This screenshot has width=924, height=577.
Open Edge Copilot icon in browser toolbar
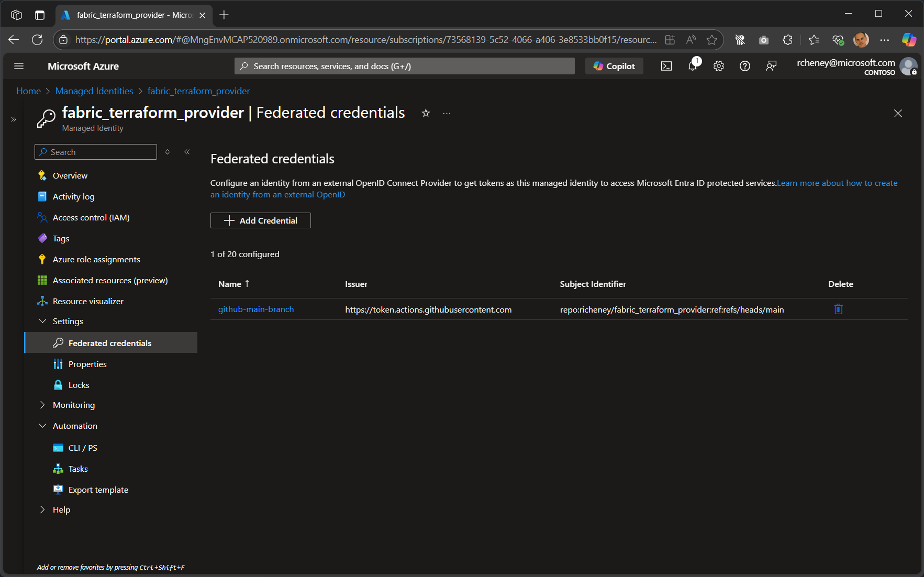(909, 39)
